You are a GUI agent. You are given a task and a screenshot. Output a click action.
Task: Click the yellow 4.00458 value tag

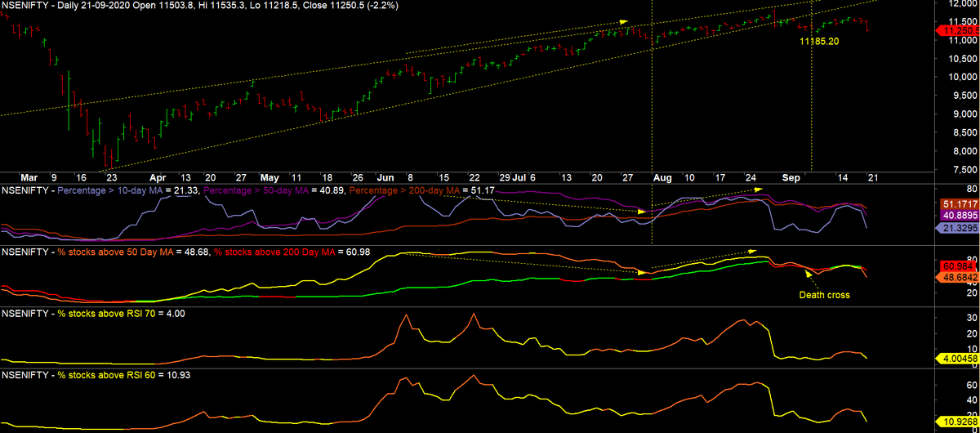[x=959, y=358]
